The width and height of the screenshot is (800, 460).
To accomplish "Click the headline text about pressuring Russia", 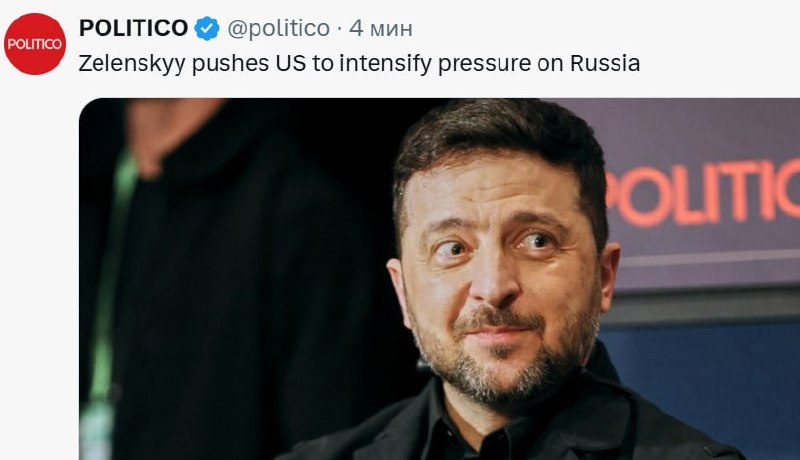I will tap(359, 64).
